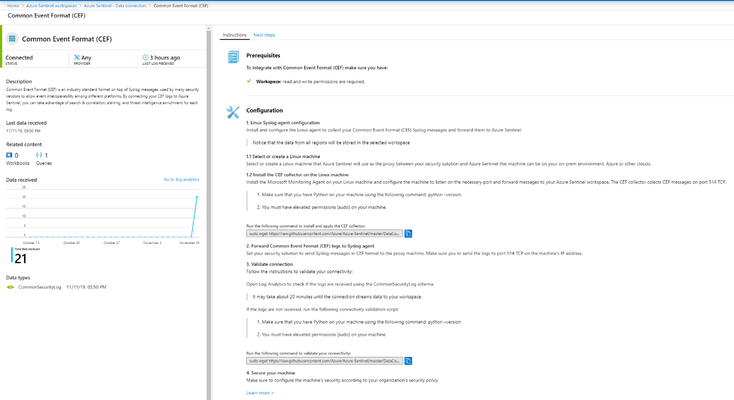734x400 pixels.
Task: Click the left panel vertical scrollbar
Action: (209, 211)
